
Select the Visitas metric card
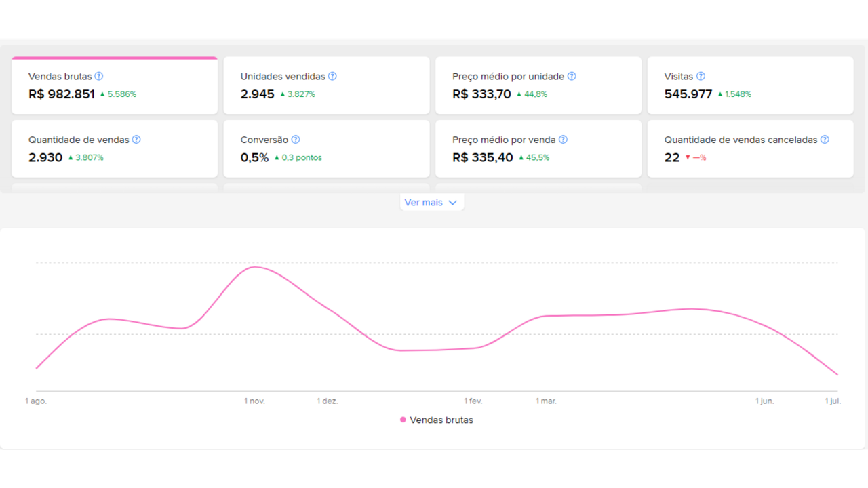750,85
